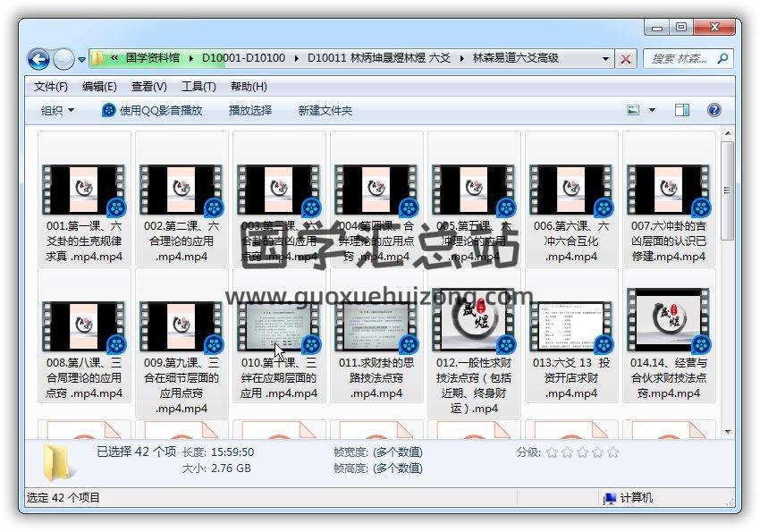Click the stop/clear X button beside address bar
The width and height of the screenshot is (760, 532).
click(626, 59)
